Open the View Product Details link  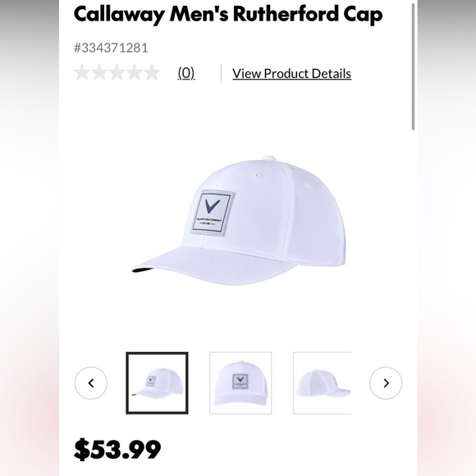(291, 74)
